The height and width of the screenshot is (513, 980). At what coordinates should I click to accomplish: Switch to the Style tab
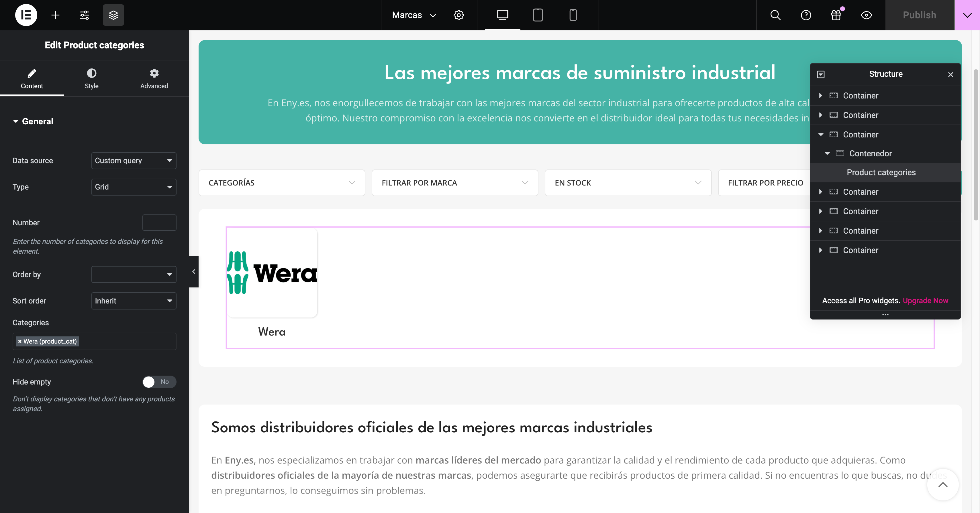92,79
